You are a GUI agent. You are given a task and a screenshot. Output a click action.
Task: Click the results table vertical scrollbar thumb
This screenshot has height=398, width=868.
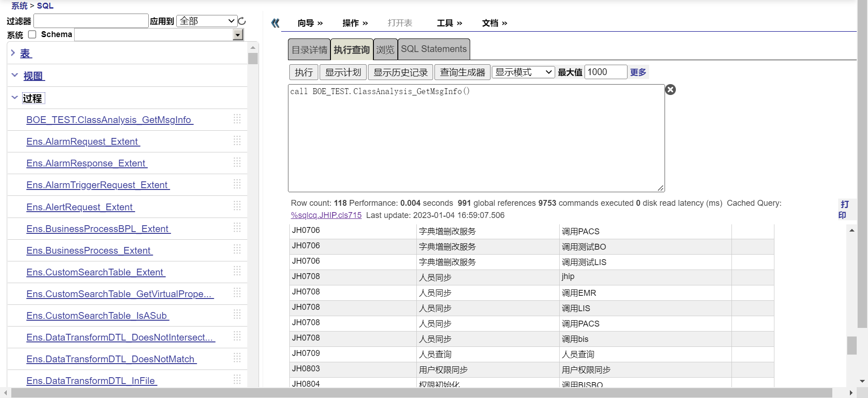(x=852, y=346)
